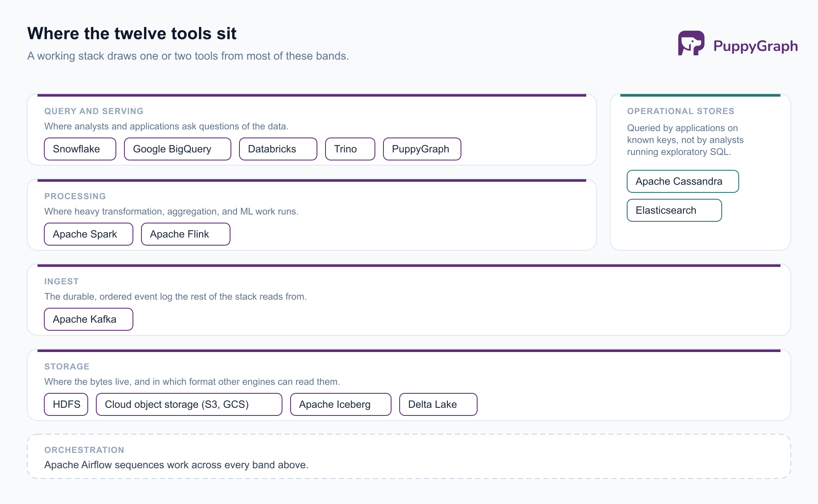This screenshot has height=504, width=818.
Task: Click the QUERY AND SERVING heading
Action: tap(94, 111)
